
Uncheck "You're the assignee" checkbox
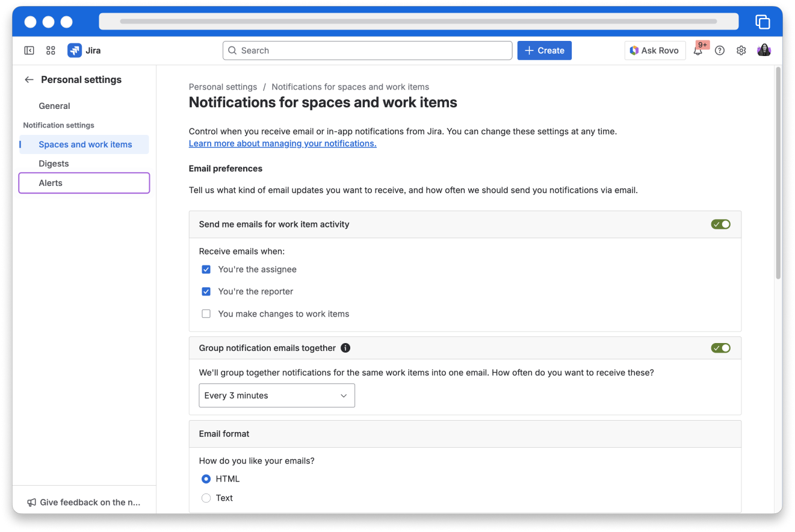[206, 270]
